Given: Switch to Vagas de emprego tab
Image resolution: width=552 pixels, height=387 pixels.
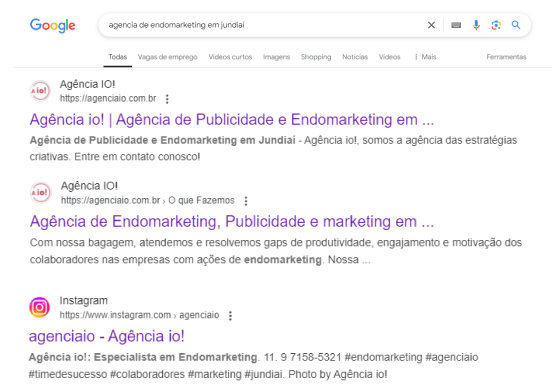Looking at the screenshot, I should point(168,57).
